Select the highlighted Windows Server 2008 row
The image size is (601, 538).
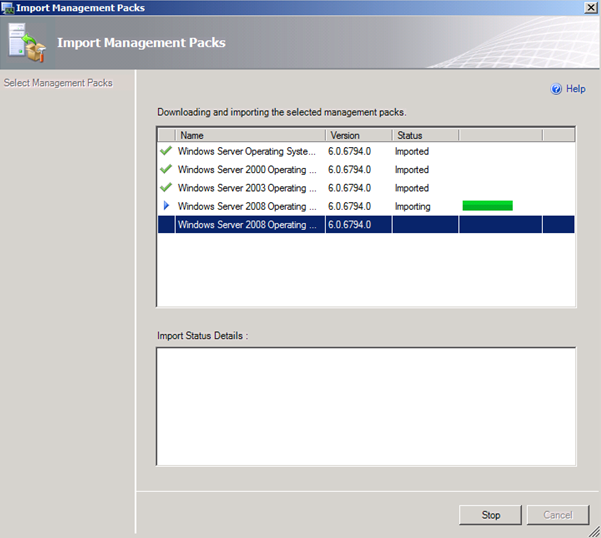[x=366, y=225]
